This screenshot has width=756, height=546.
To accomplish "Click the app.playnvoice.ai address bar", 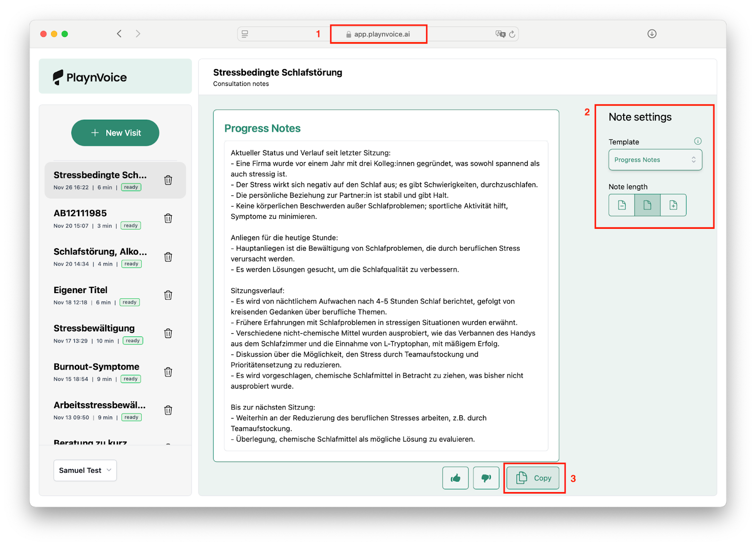I will point(378,34).
